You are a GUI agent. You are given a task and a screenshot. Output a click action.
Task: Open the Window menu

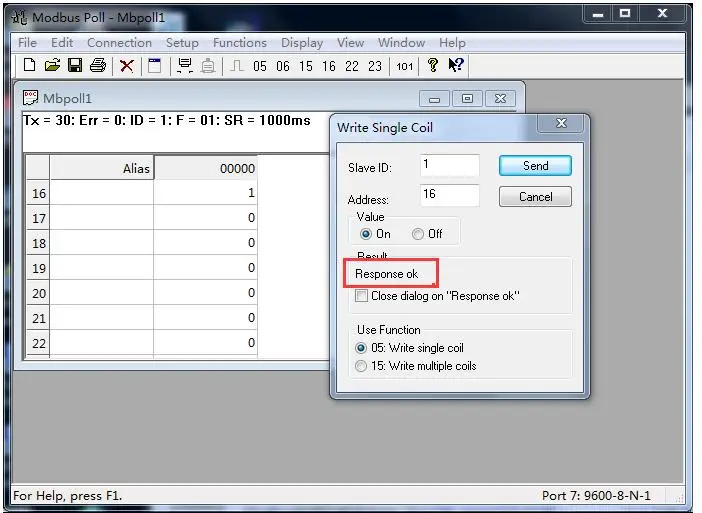(402, 43)
